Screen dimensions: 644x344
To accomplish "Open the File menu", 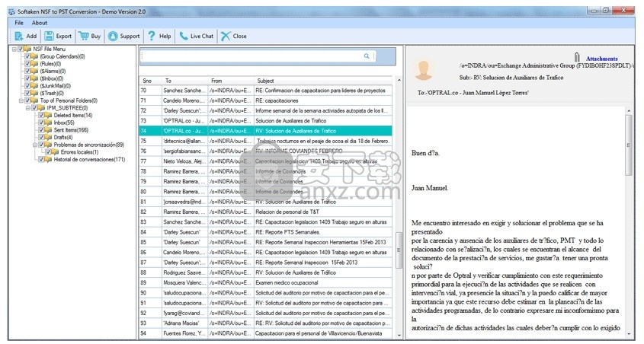I will click(x=19, y=23).
